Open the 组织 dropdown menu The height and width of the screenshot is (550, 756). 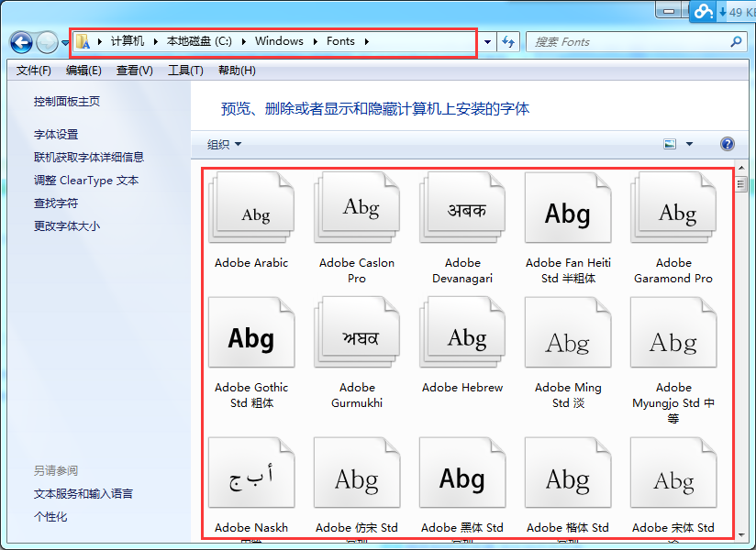pyautogui.click(x=224, y=144)
